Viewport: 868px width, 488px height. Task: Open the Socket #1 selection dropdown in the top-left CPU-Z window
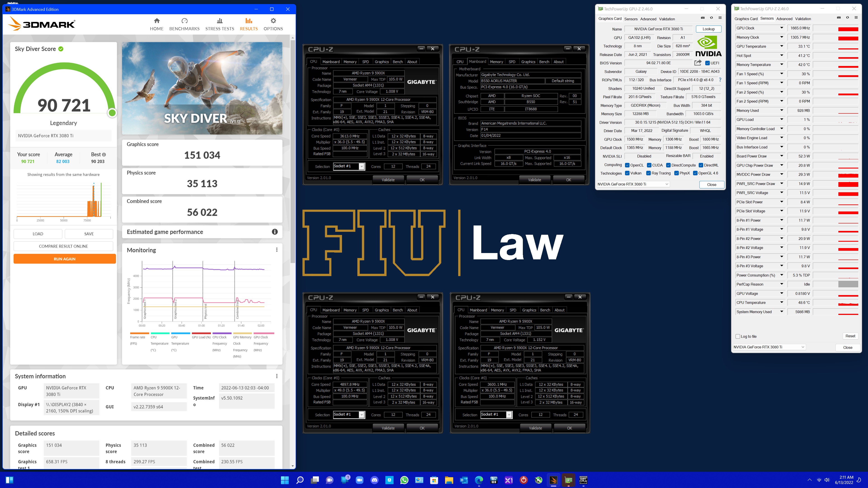click(x=349, y=166)
